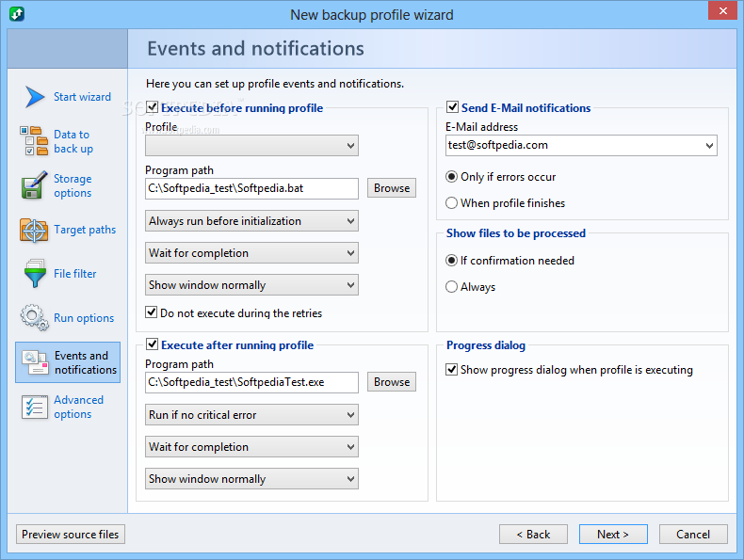
Task: Click the Target paths crosshair folder icon
Action: pyautogui.click(x=34, y=230)
